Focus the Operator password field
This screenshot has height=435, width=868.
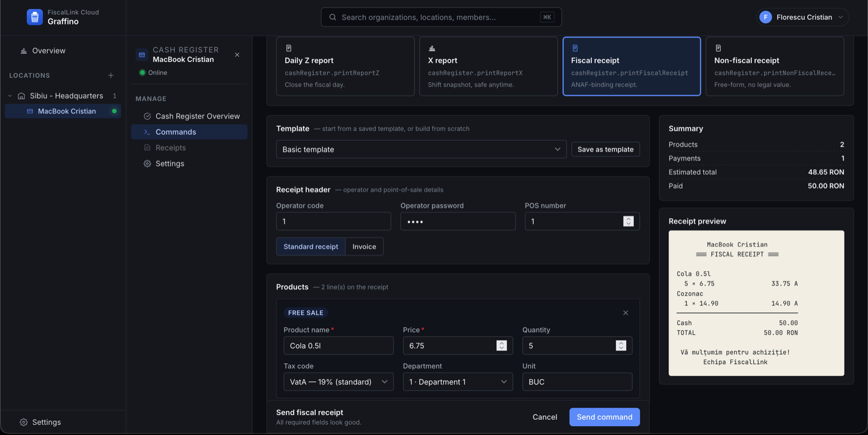[458, 221]
